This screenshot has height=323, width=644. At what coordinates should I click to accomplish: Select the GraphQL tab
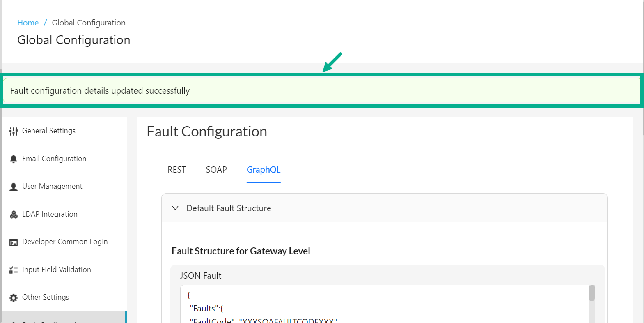tap(264, 169)
